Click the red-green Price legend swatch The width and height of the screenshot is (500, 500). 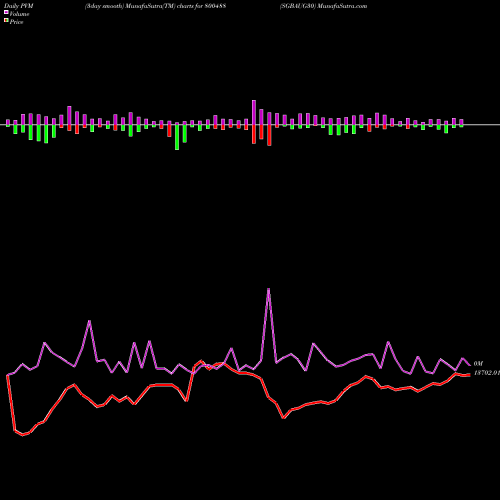[6, 21]
